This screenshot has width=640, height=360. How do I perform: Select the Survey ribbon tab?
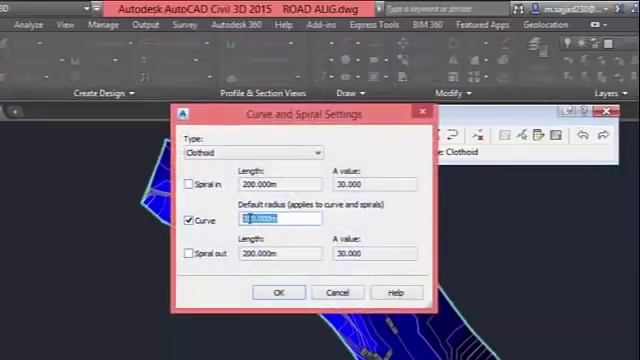pos(185,25)
